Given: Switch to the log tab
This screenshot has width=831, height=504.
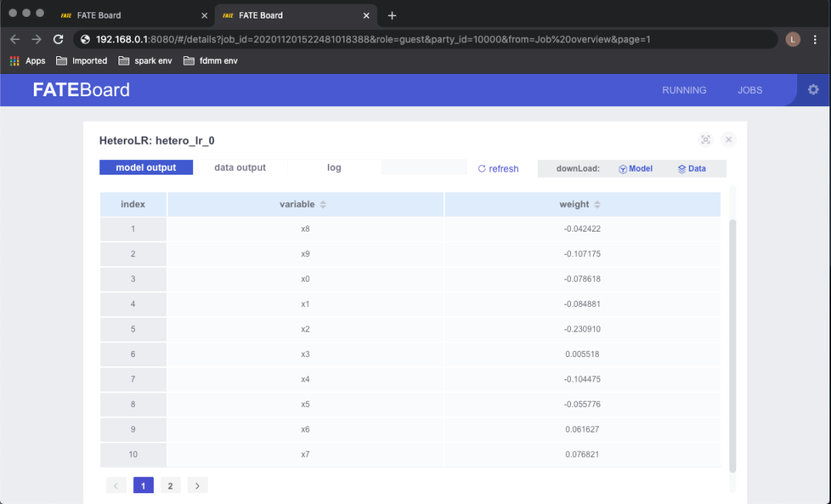Looking at the screenshot, I should 334,168.
